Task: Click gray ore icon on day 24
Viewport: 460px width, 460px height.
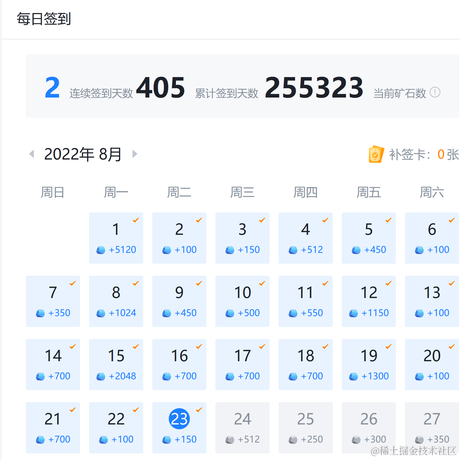Action: 230,440
